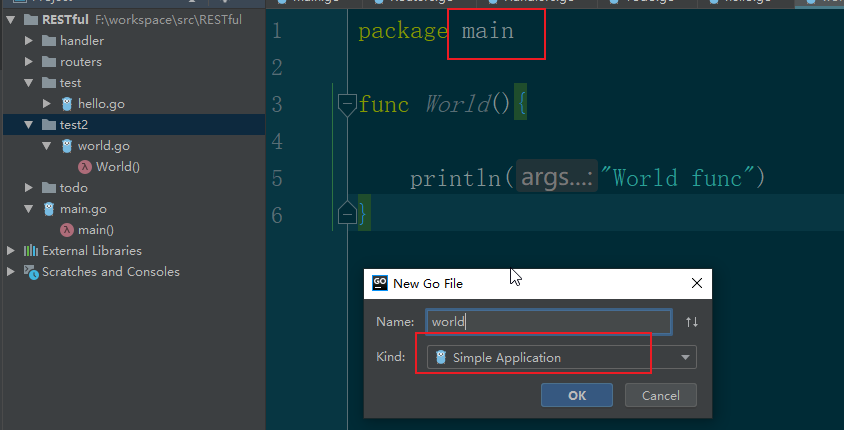Expand the hello.go file arrow
This screenshot has height=430, width=844.
(47, 104)
